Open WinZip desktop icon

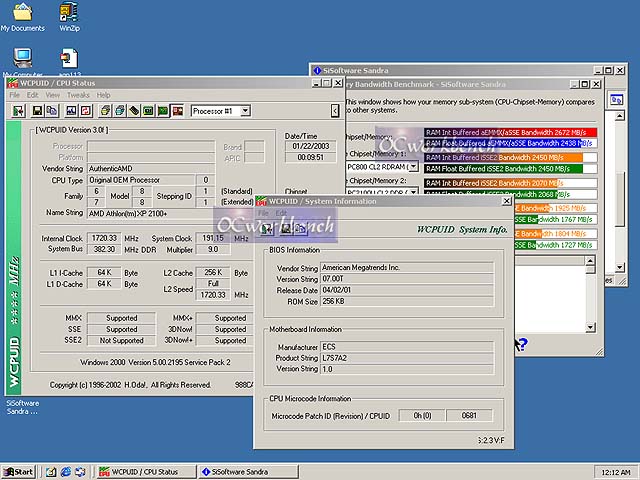[69, 17]
